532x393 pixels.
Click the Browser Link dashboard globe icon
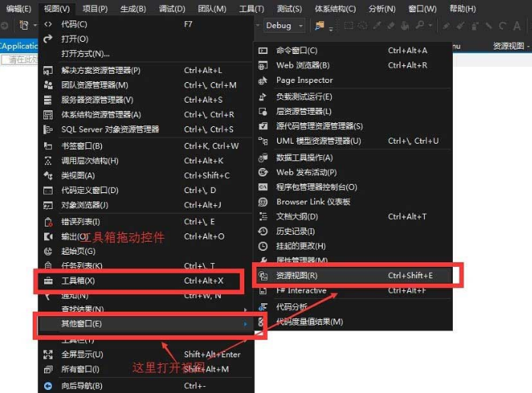point(263,202)
